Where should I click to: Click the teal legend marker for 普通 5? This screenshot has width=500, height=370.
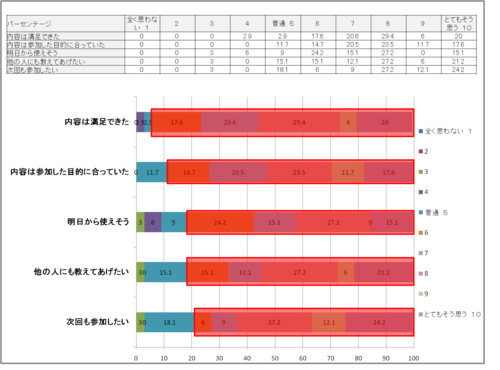tap(421, 213)
